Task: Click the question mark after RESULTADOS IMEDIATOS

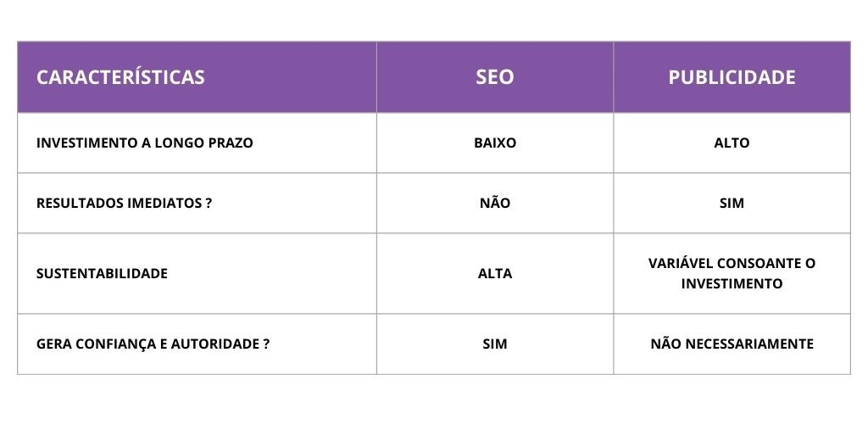Action: 209,204
